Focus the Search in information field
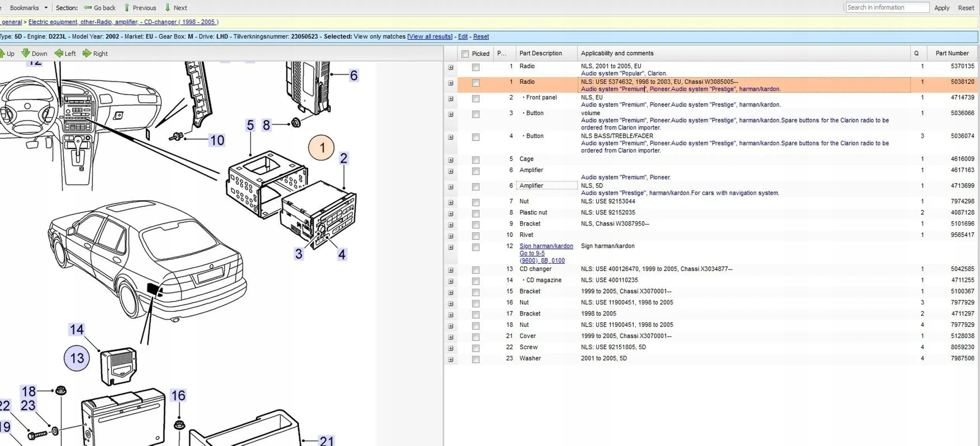The height and width of the screenshot is (446, 980). click(887, 7)
